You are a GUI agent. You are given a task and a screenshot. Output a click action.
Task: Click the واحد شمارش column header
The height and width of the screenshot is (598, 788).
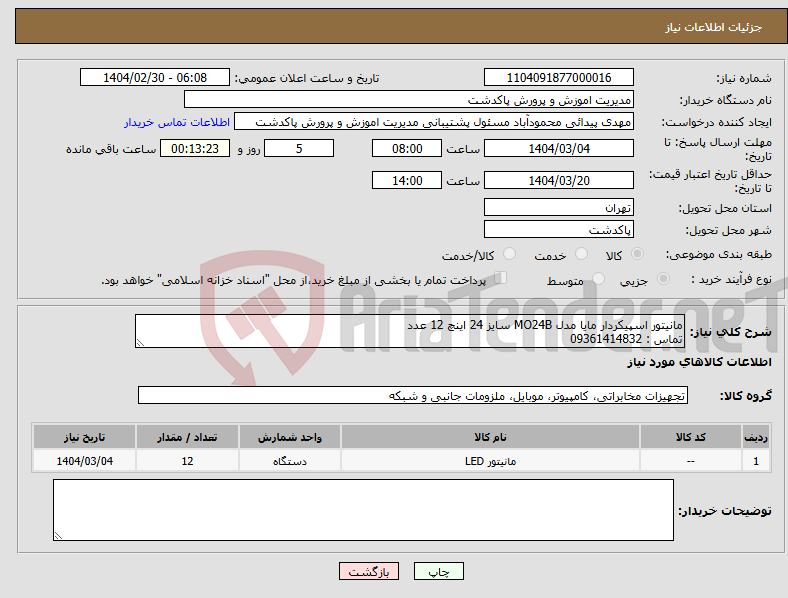tap(290, 437)
